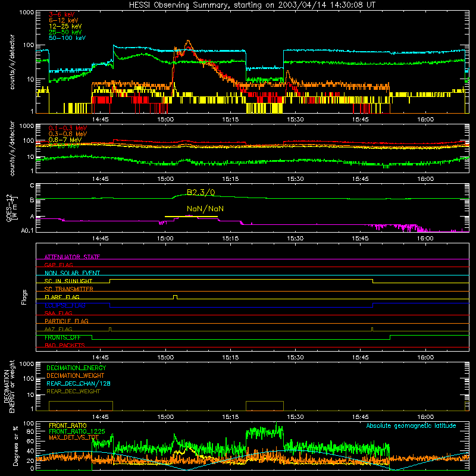Screen dimensions: 476x476
Task: Click the NaN/NaN annotation in GOES panel
Action: [205, 209]
